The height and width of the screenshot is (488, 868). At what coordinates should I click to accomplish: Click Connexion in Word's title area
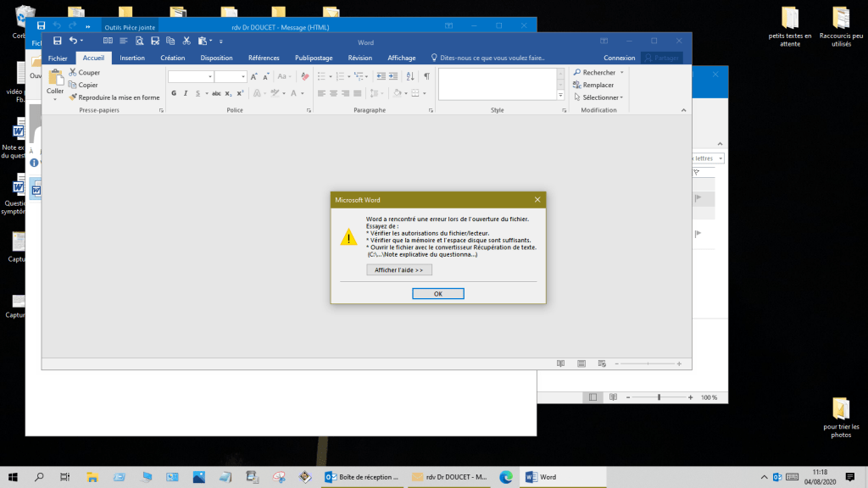click(620, 58)
